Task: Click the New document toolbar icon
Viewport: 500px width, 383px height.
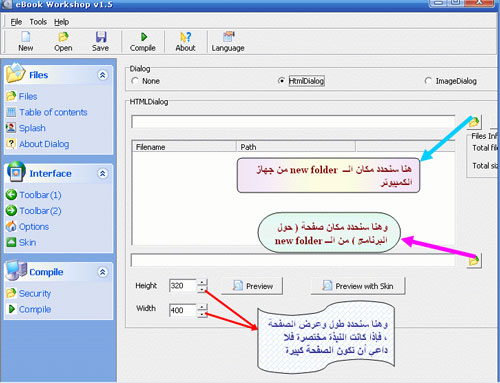Action: 26,37
